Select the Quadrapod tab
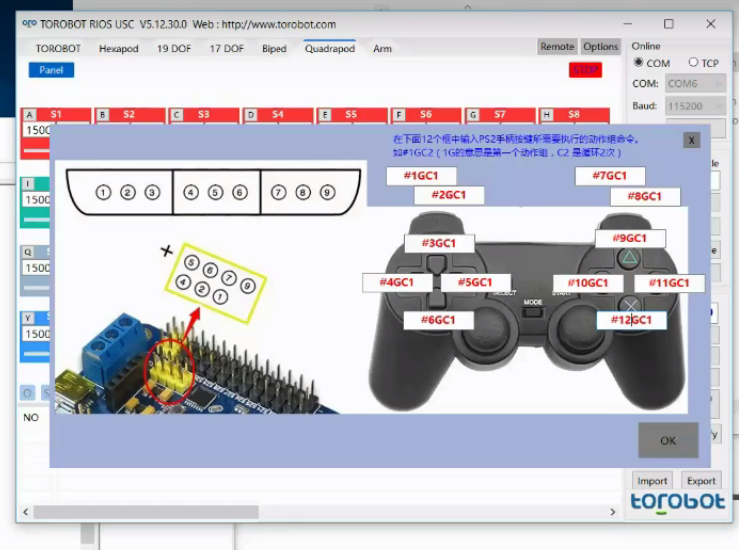 [x=330, y=49]
